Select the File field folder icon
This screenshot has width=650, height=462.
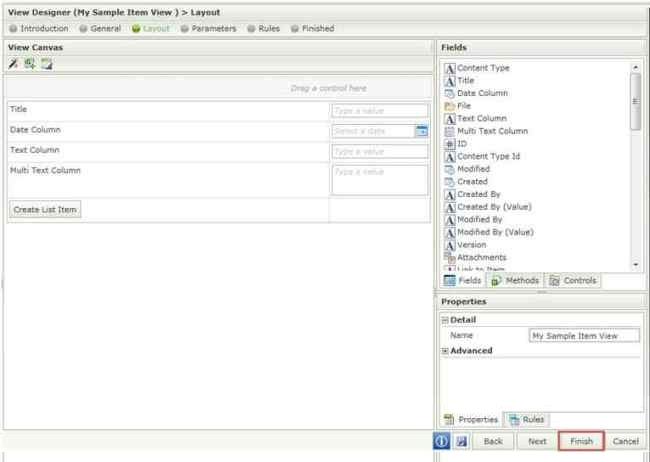(x=449, y=106)
